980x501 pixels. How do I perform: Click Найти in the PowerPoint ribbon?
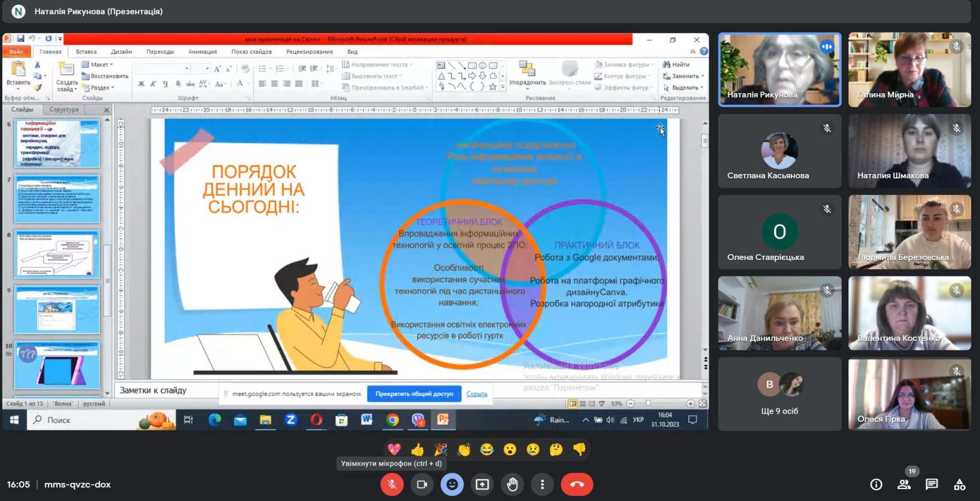(676, 65)
